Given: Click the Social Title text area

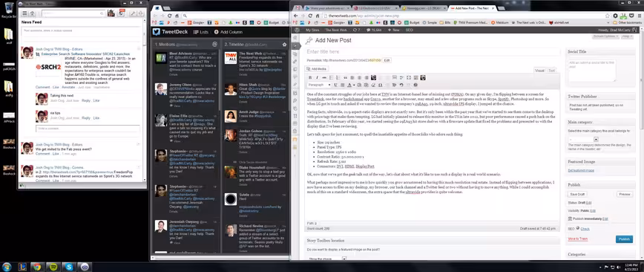Looking at the screenshot, I should 591,71.
